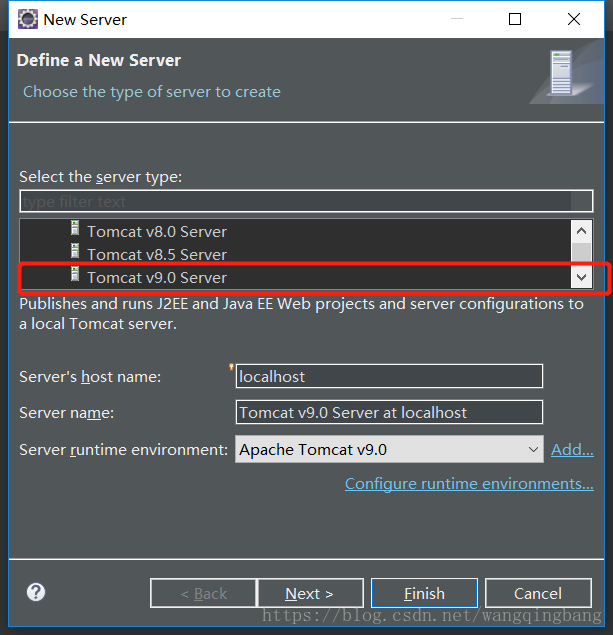Click the server list scroll down arrow

pyautogui.click(x=581, y=277)
